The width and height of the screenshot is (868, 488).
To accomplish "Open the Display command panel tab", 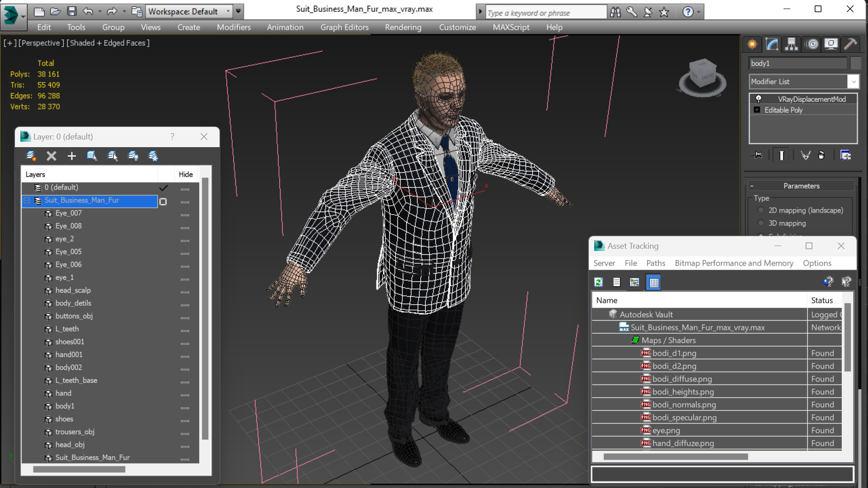I will pos(831,44).
